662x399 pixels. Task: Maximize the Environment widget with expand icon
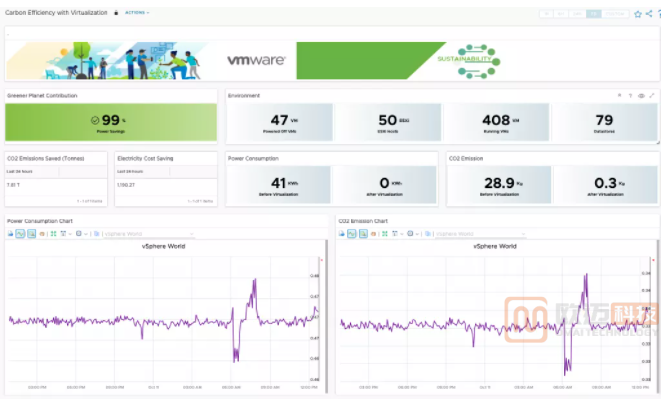coord(652,96)
